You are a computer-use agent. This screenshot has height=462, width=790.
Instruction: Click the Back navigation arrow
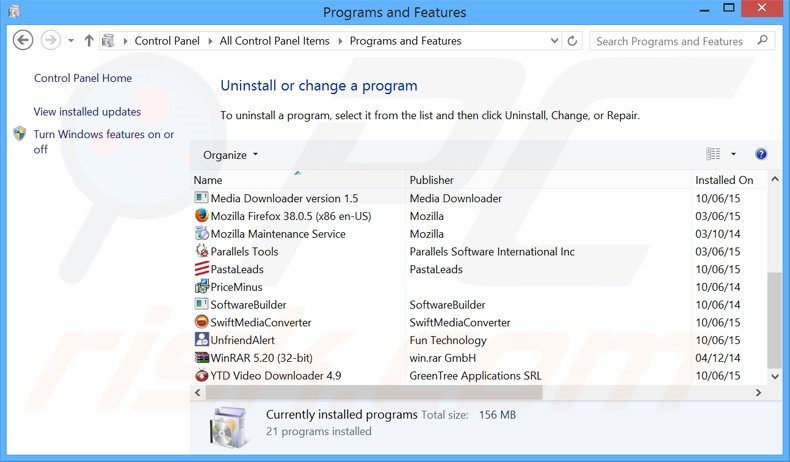23,40
